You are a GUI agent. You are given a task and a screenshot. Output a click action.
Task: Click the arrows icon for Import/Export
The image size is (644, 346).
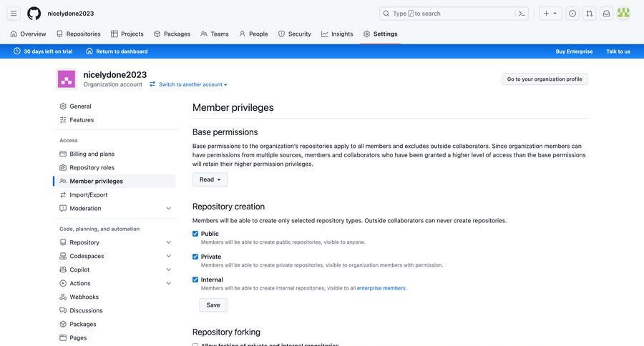pyautogui.click(x=63, y=194)
